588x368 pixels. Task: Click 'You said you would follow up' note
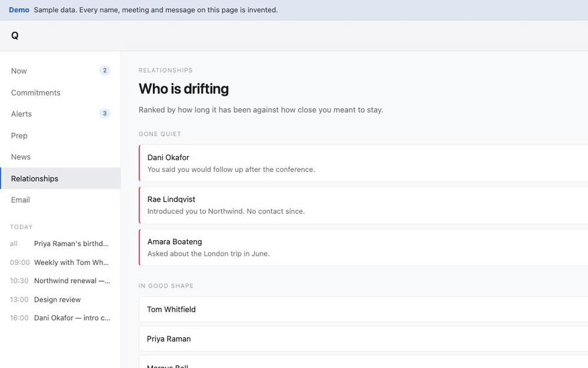pyautogui.click(x=231, y=170)
